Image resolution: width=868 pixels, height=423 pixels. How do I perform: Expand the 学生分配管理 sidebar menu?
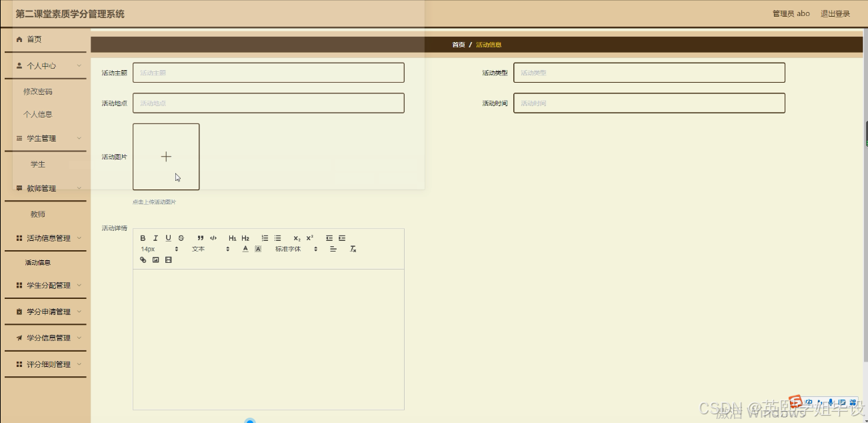point(45,286)
